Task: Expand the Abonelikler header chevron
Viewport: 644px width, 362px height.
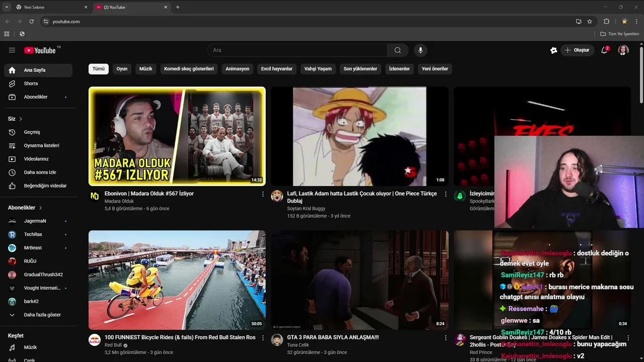Action: [x=40, y=208]
